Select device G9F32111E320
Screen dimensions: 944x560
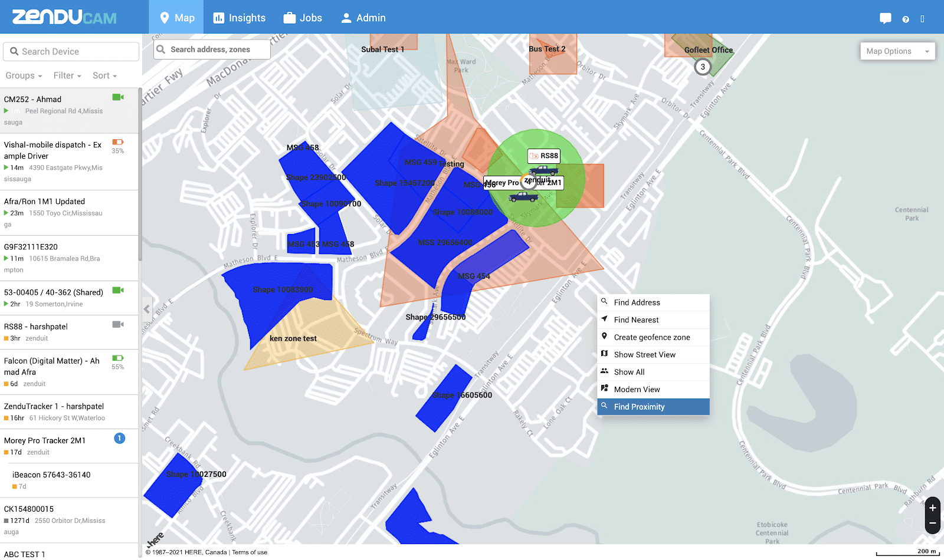pos(69,258)
